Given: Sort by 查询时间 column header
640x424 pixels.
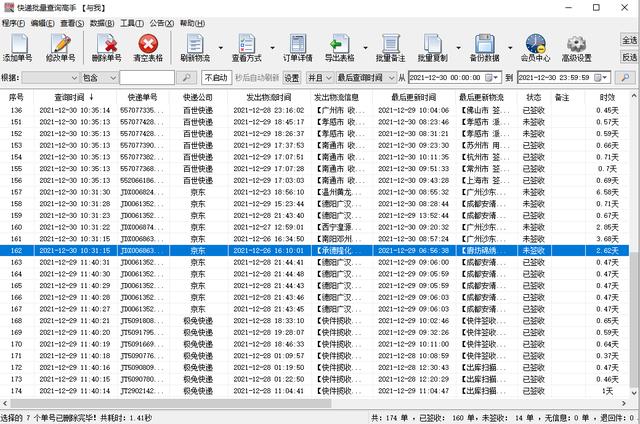Looking at the screenshot, I should (74, 97).
